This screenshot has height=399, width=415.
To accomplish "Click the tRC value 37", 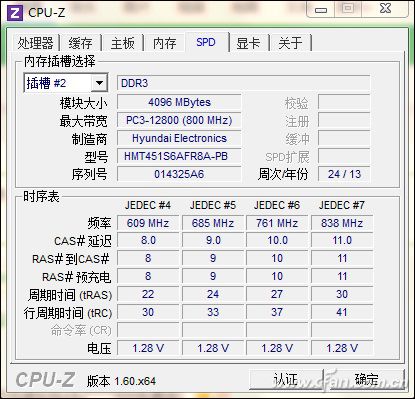I will click(277, 312).
